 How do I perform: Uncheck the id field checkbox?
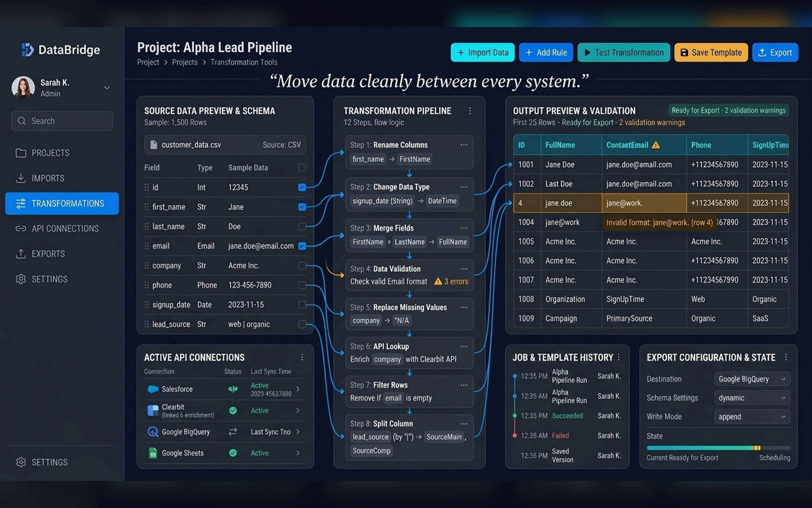pos(302,187)
